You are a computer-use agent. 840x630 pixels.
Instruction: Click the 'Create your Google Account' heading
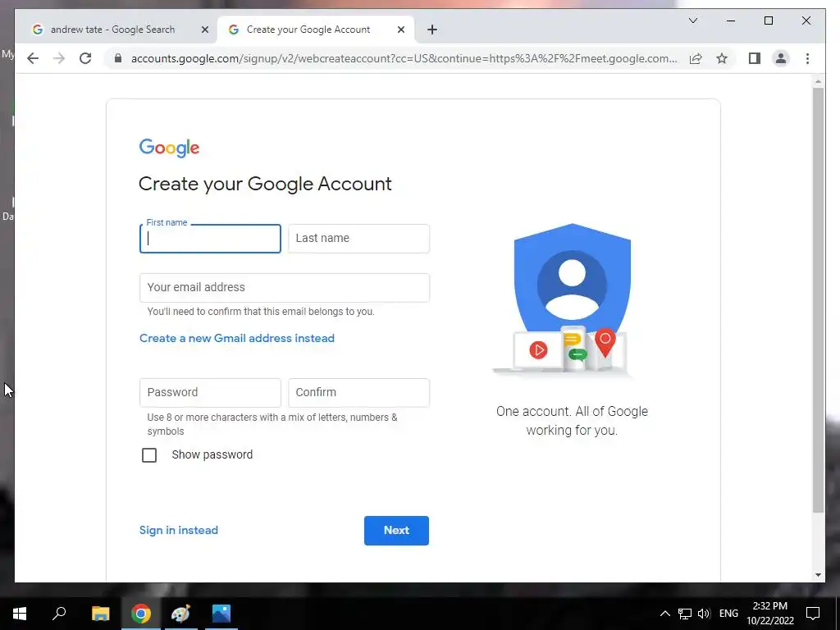click(x=265, y=184)
